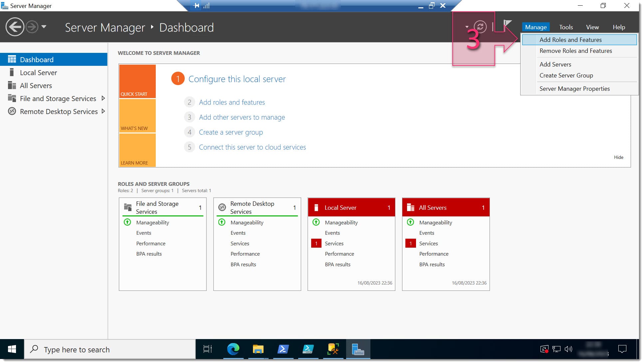Open Task View from the taskbar
The width and height of the screenshot is (644, 364).
pos(208,349)
